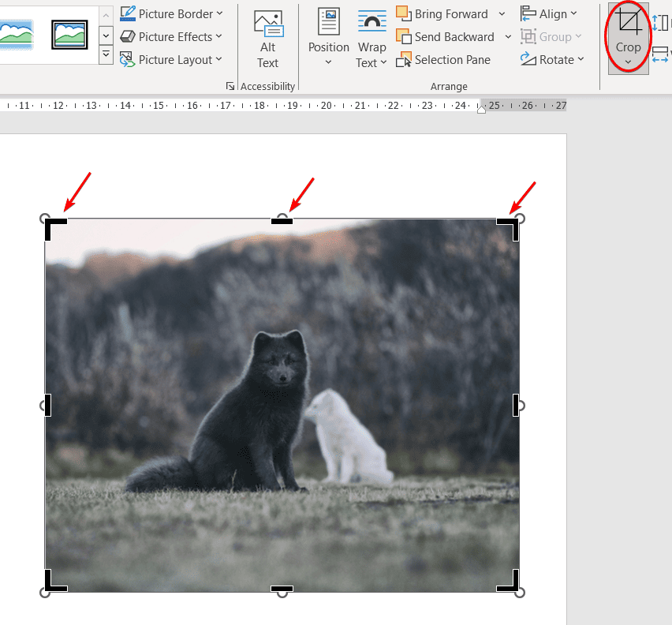The width and height of the screenshot is (672, 625).
Task: Click the top-center crop handle
Action: tap(282, 221)
